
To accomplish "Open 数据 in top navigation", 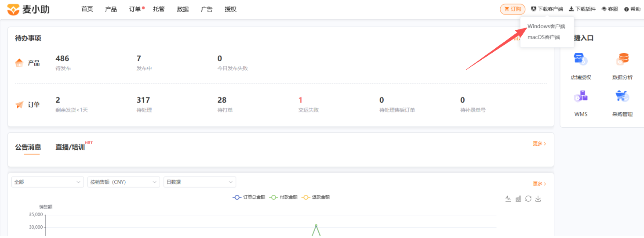I will (x=183, y=9).
